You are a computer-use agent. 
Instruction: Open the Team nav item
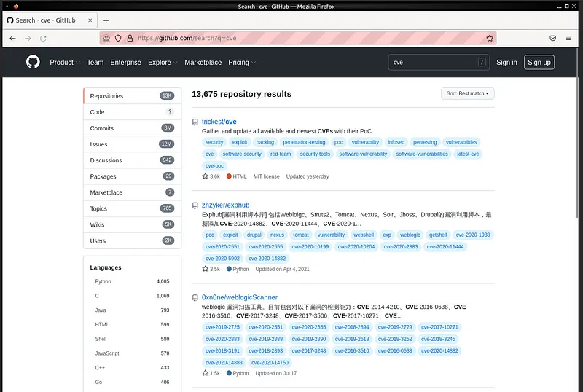(x=95, y=63)
